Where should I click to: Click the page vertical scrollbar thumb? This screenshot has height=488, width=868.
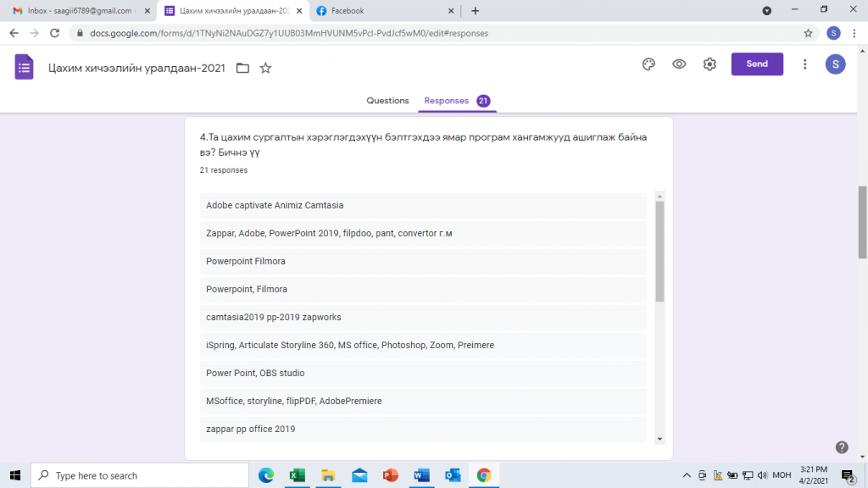pos(862,223)
